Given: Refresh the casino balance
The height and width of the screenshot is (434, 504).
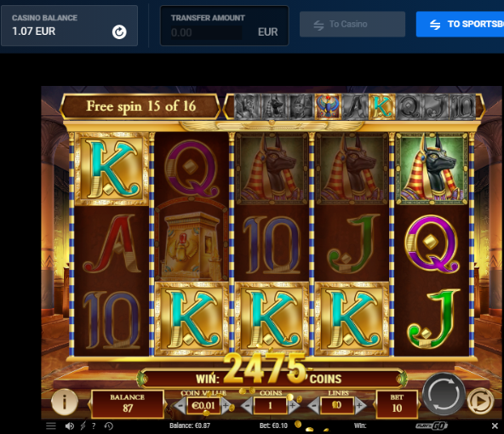Looking at the screenshot, I should point(119,32).
